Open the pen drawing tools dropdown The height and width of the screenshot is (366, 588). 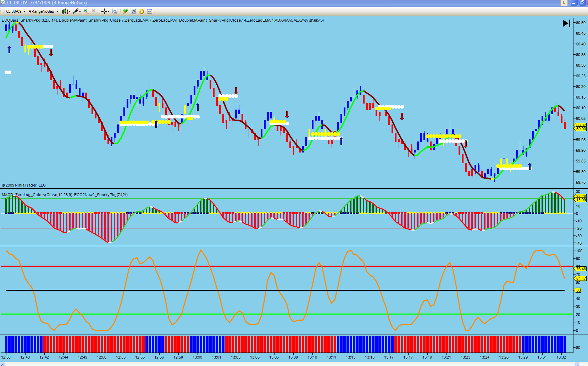(77, 11)
